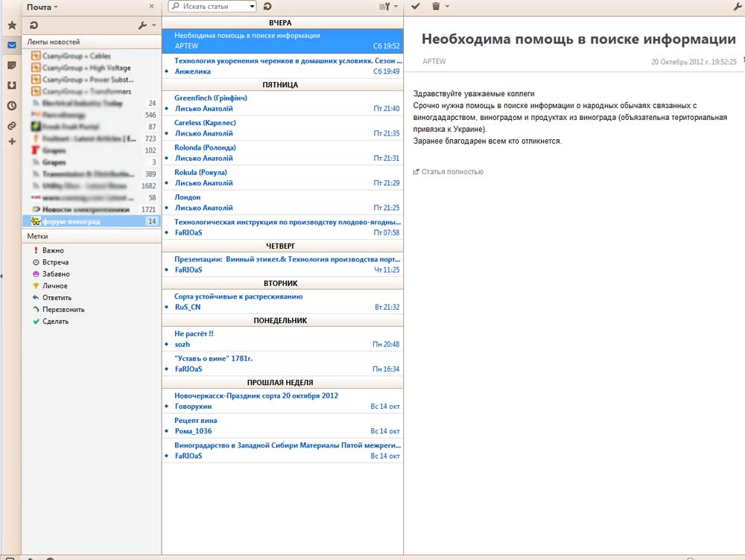Open article Не растёт !!
745x560 pixels.
click(x=282, y=339)
